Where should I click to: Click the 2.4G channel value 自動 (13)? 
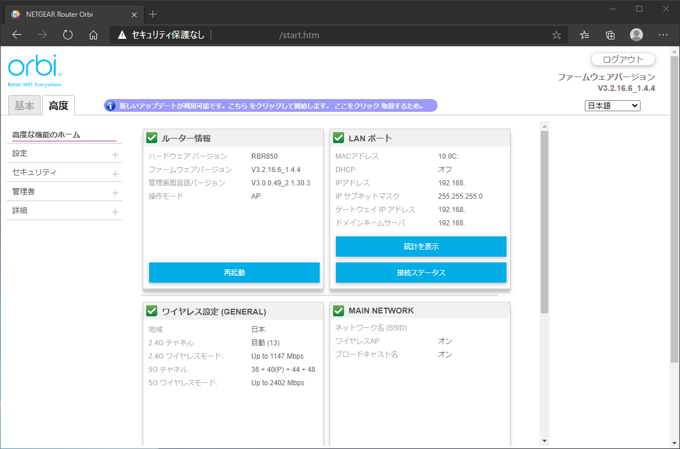265,343
